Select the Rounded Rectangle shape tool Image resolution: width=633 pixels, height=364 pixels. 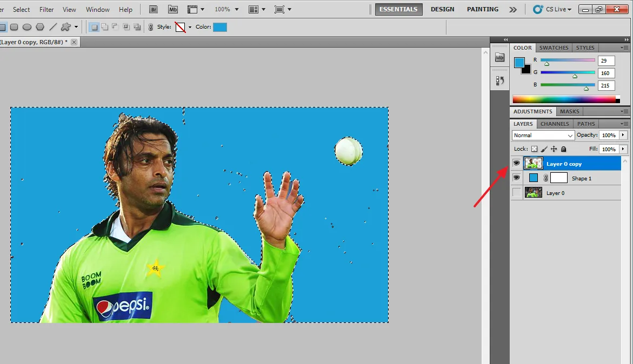tap(14, 27)
